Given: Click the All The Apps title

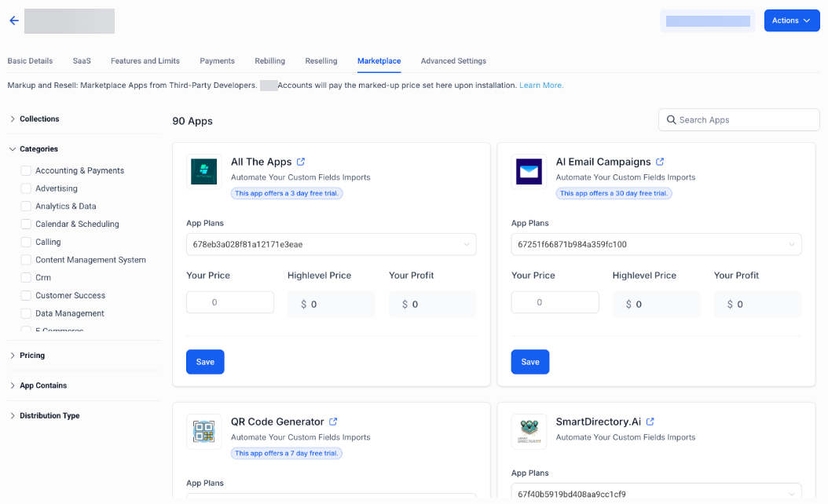Looking at the screenshot, I should tap(261, 162).
